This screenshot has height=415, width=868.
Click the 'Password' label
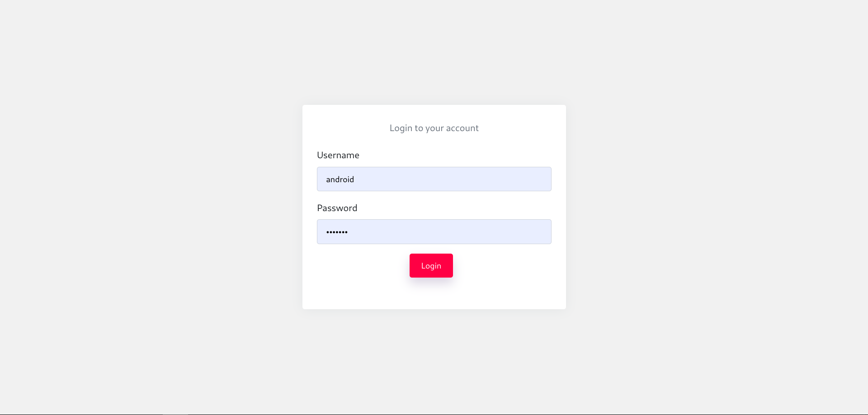[337, 208]
